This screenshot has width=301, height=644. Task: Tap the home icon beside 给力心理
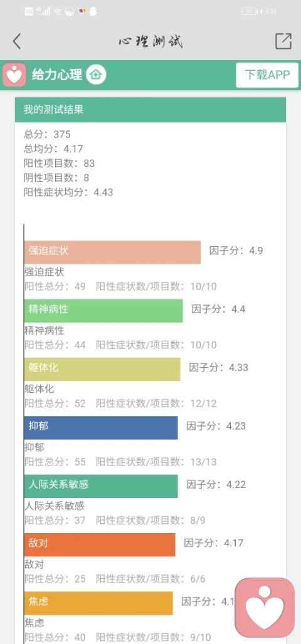(x=96, y=75)
